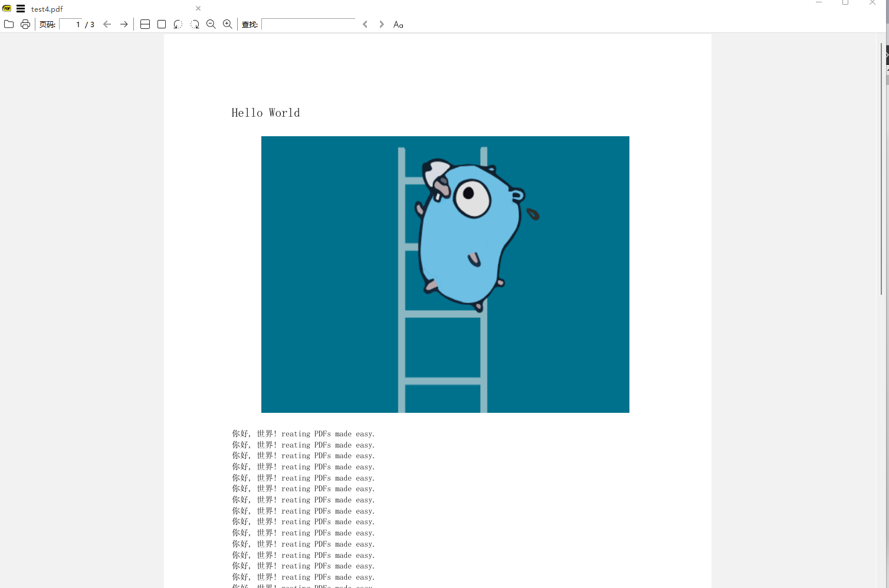This screenshot has width=889, height=588.
Task: Click the 查找 find label
Action: click(250, 25)
